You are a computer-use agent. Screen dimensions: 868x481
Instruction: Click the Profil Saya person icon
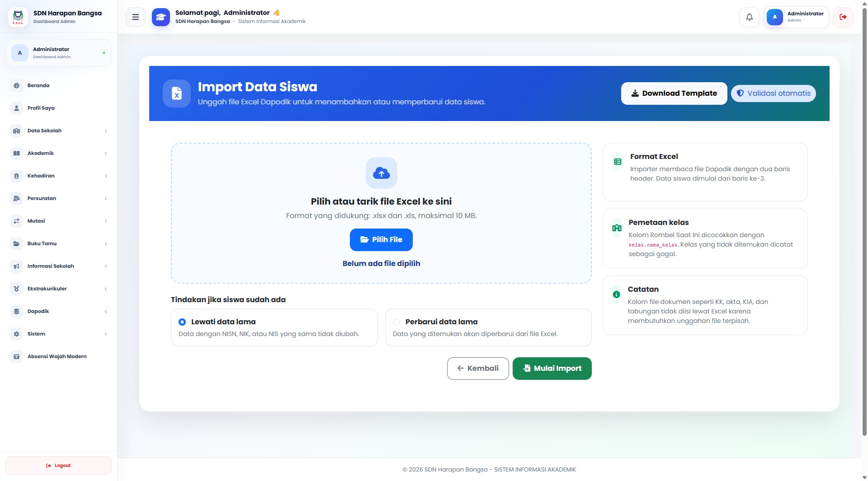[17, 108]
